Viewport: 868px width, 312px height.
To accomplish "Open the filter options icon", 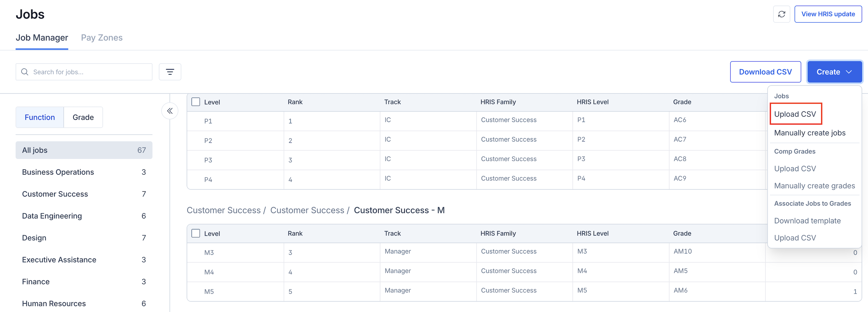I will [x=170, y=72].
